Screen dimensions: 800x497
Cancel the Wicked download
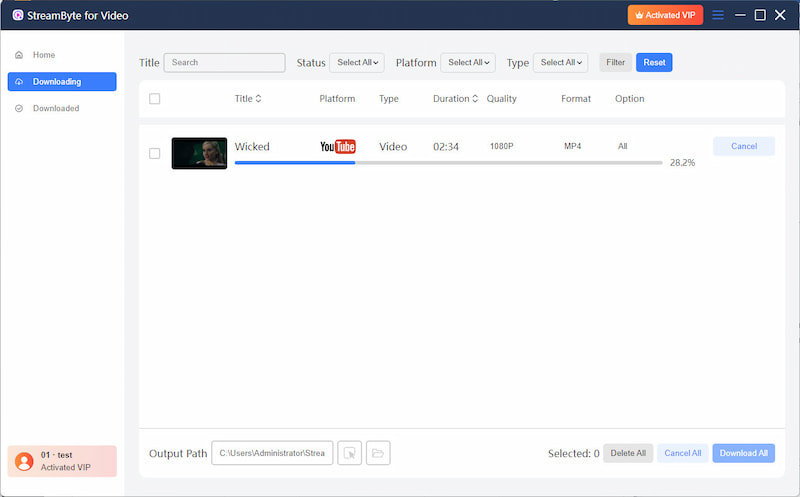coord(744,146)
